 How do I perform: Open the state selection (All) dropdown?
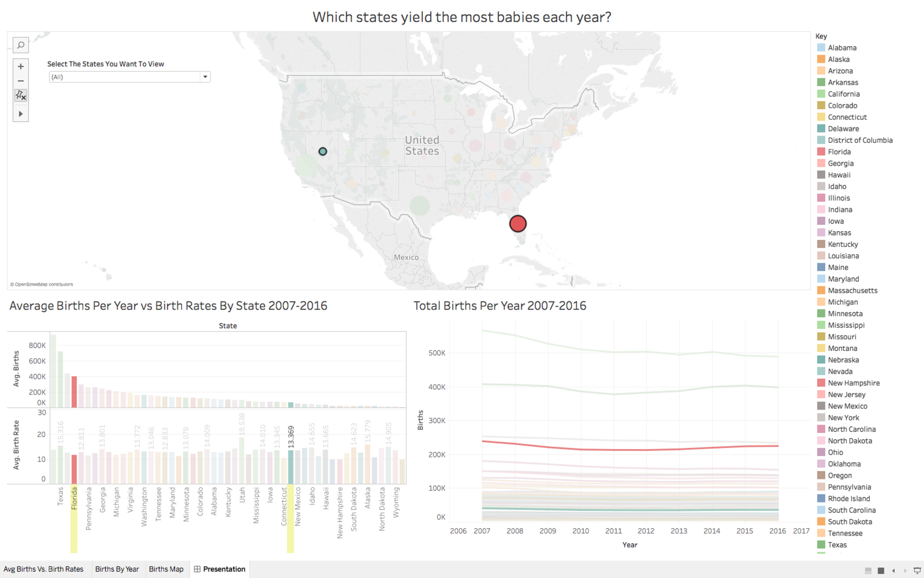point(205,77)
